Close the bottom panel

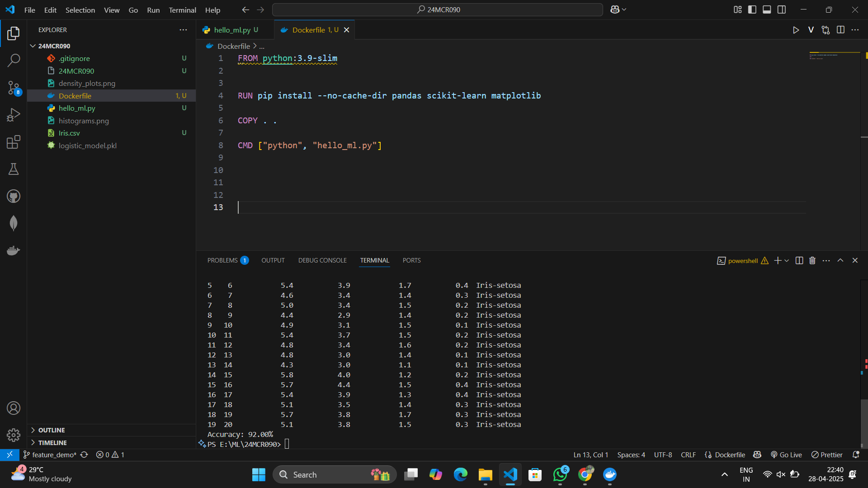[x=855, y=260]
